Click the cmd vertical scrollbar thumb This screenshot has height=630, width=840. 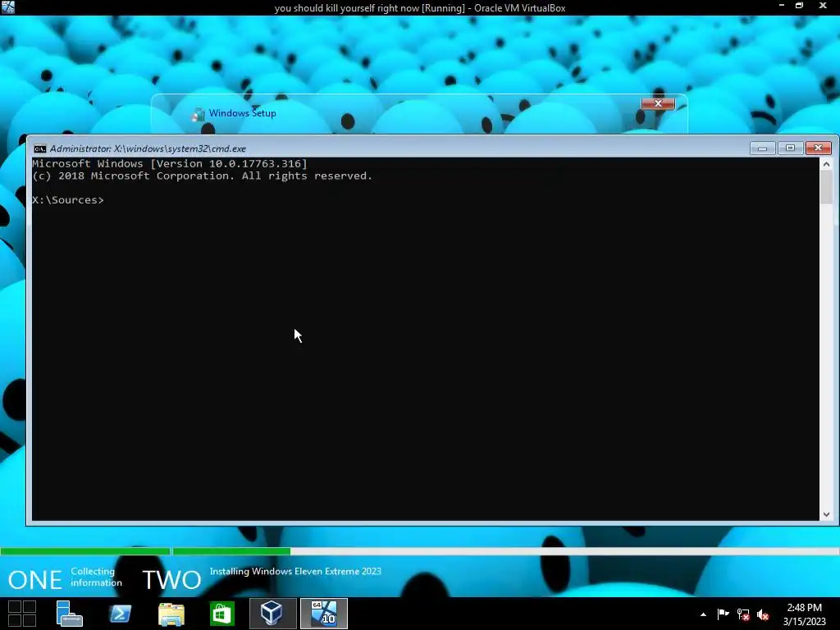pyautogui.click(x=826, y=188)
